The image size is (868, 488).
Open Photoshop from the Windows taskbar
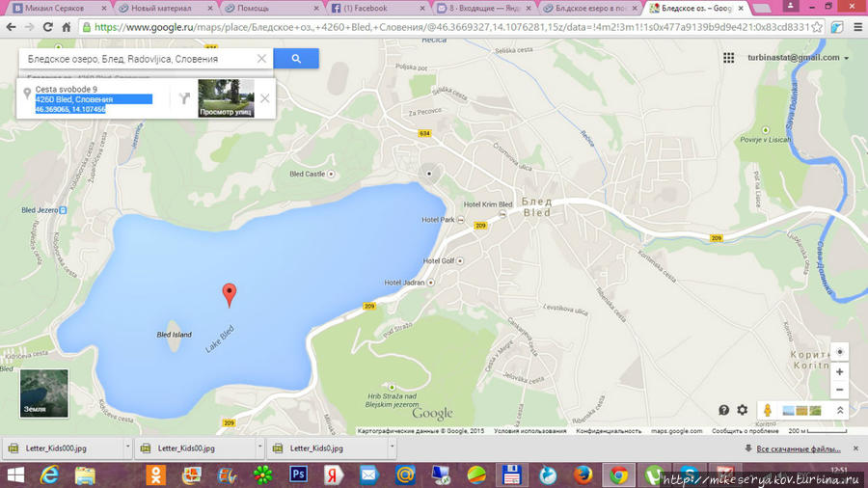pos(297,474)
